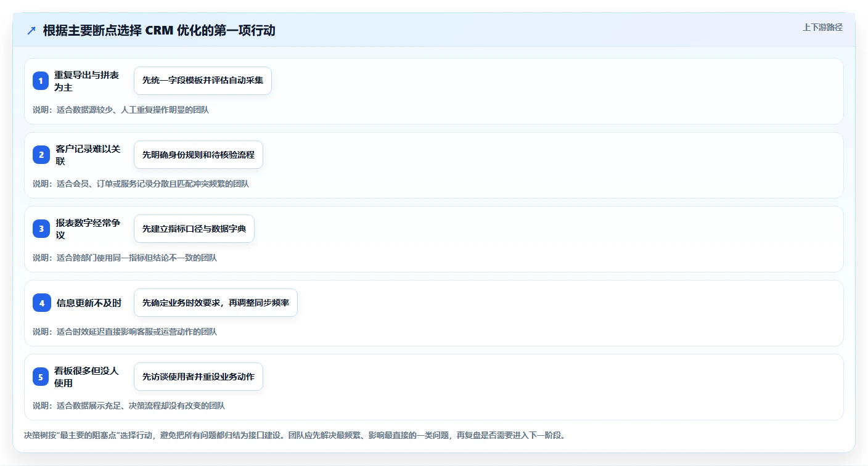This screenshot has width=868, height=466.
Task: Select the 先统一字段模板并评估自动采集 action
Action: click(203, 81)
